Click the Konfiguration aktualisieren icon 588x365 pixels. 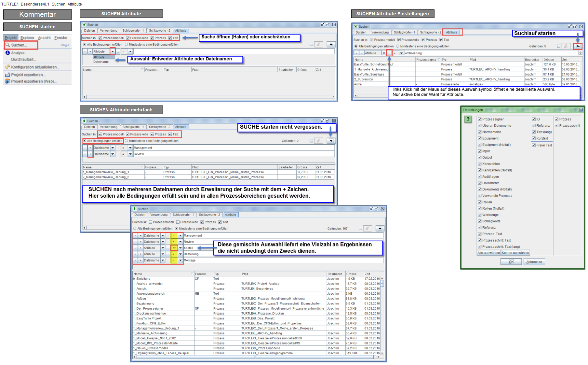pos(7,67)
